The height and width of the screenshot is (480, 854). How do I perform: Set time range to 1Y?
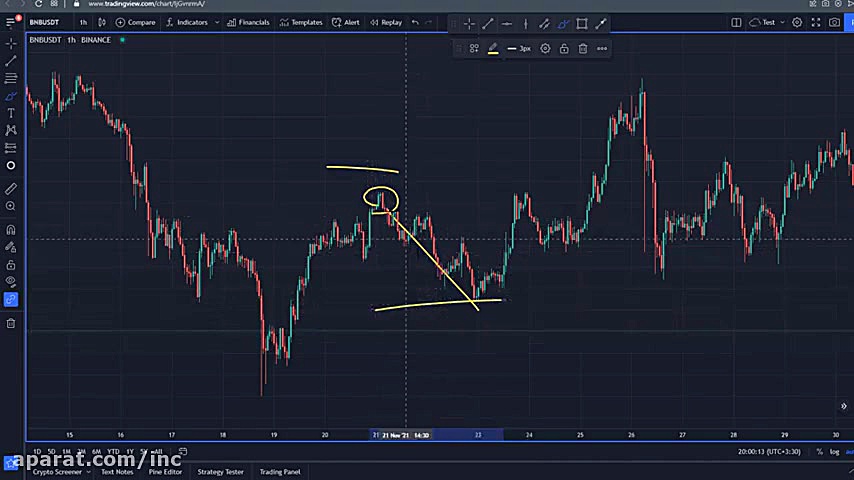(130, 452)
